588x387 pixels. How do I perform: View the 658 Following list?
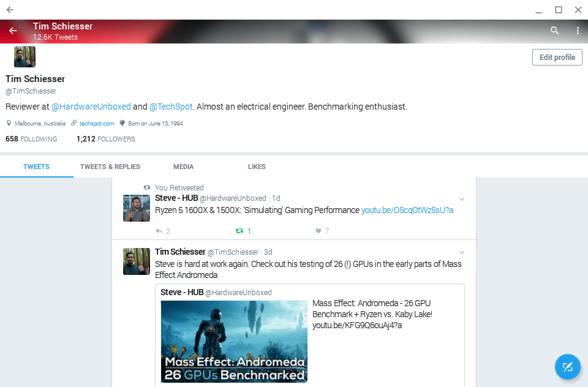pyautogui.click(x=31, y=139)
